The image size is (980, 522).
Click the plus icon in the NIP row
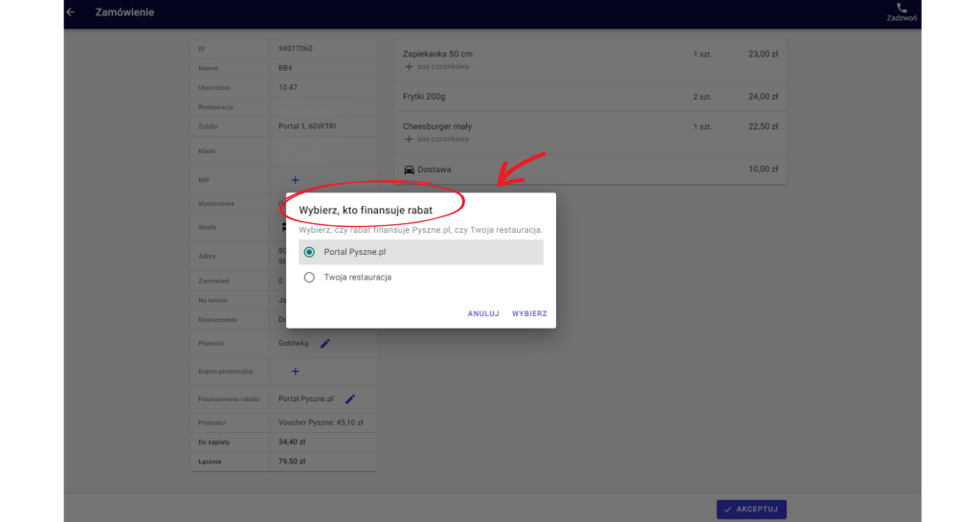pos(295,180)
